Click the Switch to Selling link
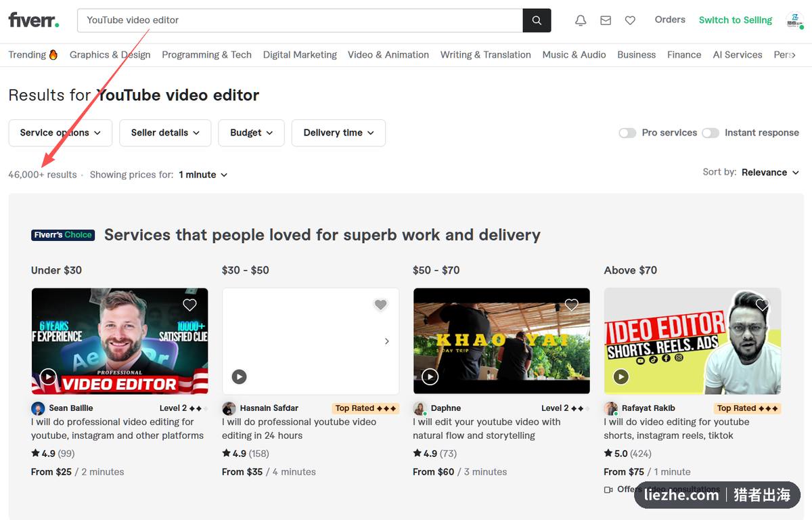812x520 pixels. tap(736, 20)
